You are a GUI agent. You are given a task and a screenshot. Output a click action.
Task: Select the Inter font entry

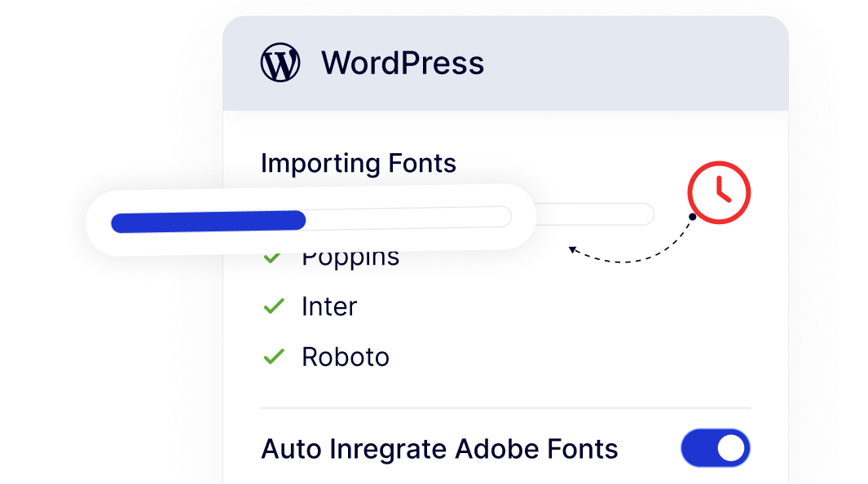pyautogui.click(x=329, y=306)
